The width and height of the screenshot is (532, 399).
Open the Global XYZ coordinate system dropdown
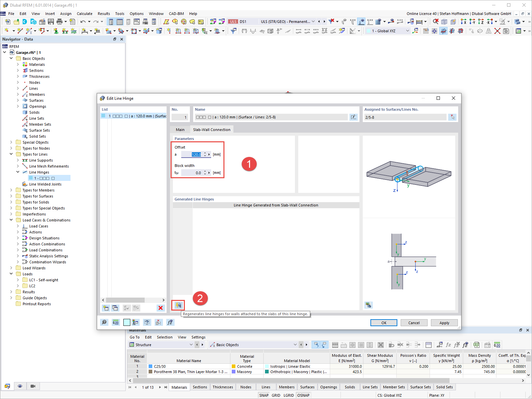408,31
